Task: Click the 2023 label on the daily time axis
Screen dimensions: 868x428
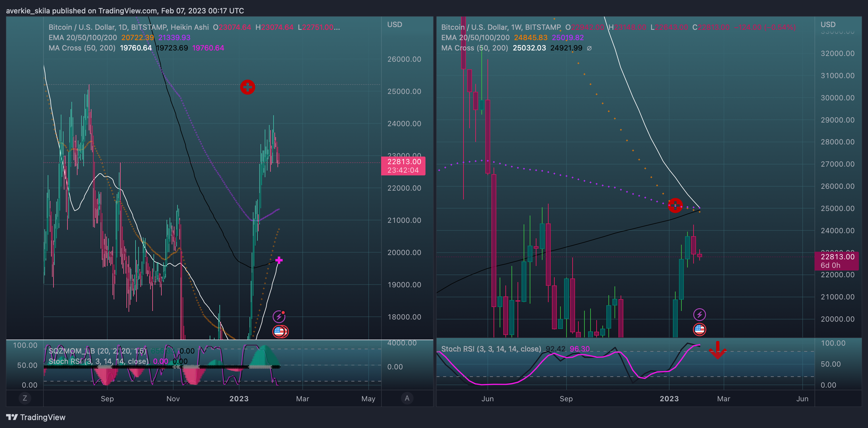Action: pos(239,399)
